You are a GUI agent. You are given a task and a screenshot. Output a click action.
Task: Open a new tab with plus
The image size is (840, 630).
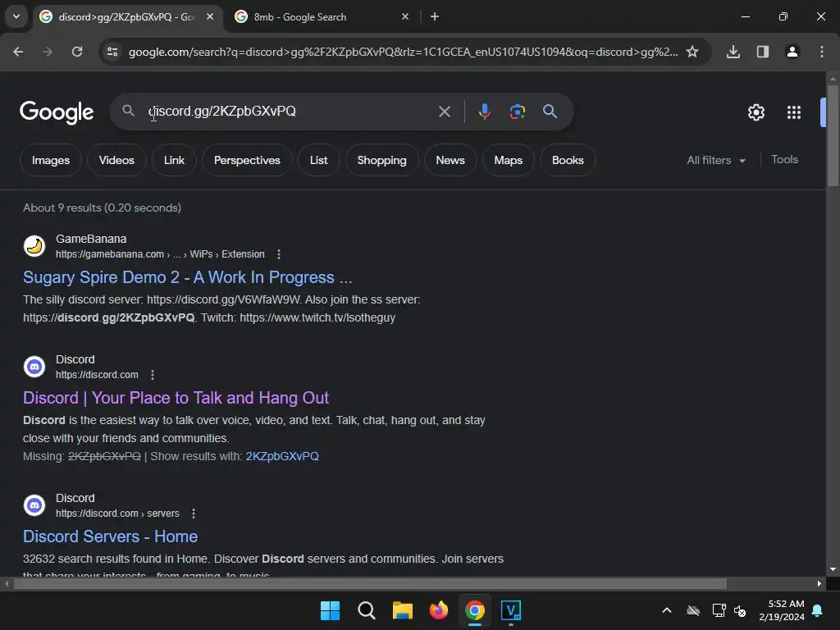click(x=435, y=16)
